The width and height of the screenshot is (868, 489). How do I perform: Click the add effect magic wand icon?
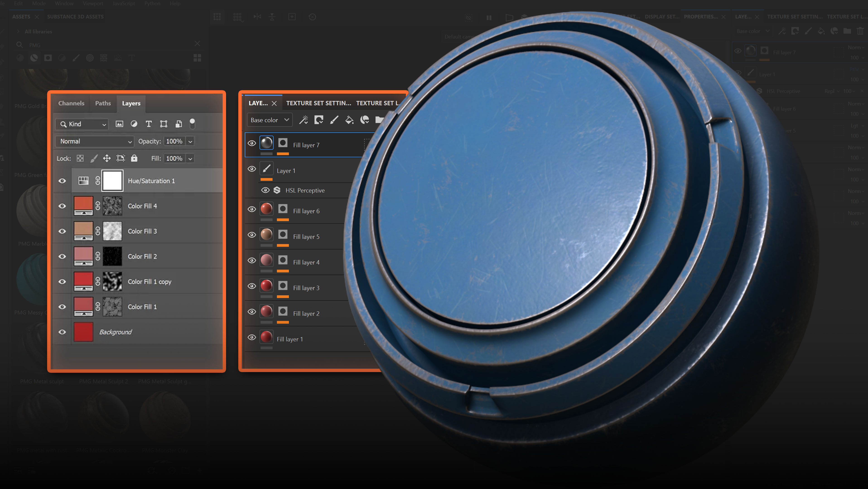pos(304,120)
